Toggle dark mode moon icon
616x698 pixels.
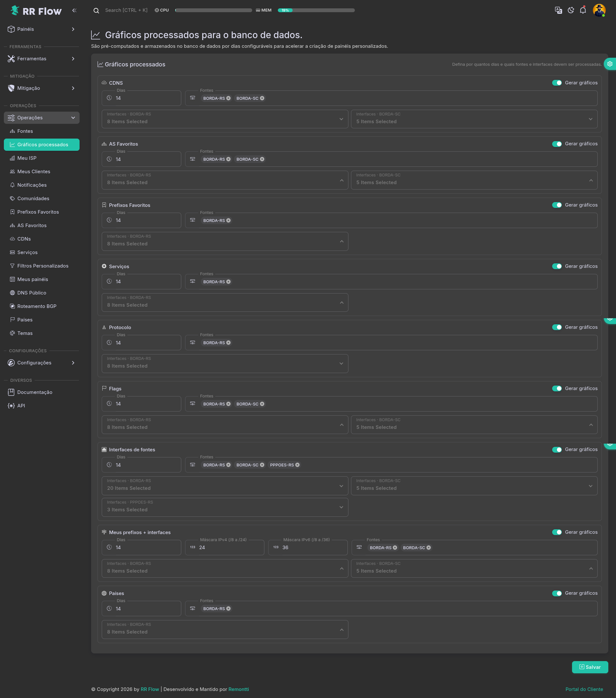570,10
